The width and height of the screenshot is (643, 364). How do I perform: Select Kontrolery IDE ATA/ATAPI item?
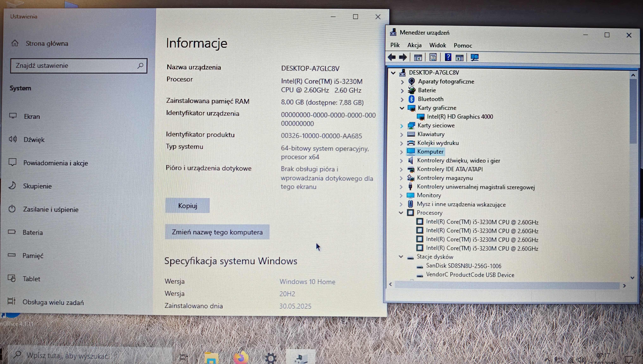[450, 169]
